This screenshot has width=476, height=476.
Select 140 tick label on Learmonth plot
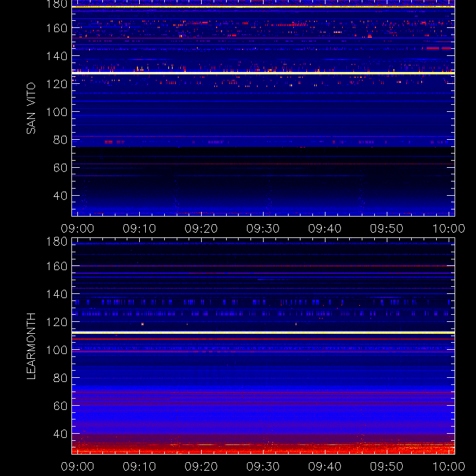[x=57, y=294]
